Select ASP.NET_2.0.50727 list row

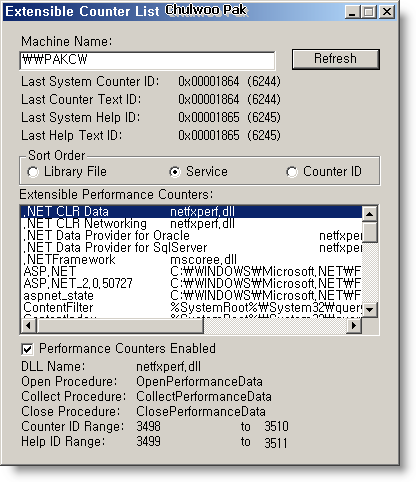point(191,284)
